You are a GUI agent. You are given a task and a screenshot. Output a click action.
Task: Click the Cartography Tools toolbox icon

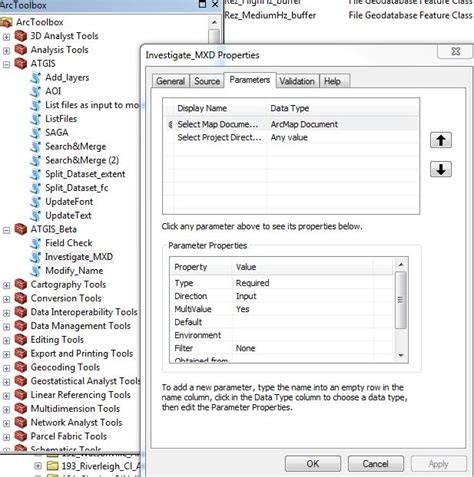pyautogui.click(x=21, y=285)
